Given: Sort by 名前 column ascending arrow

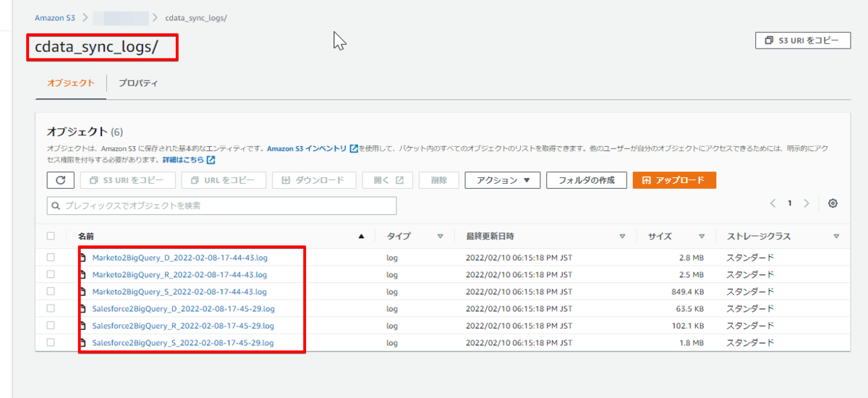Looking at the screenshot, I should [x=361, y=236].
